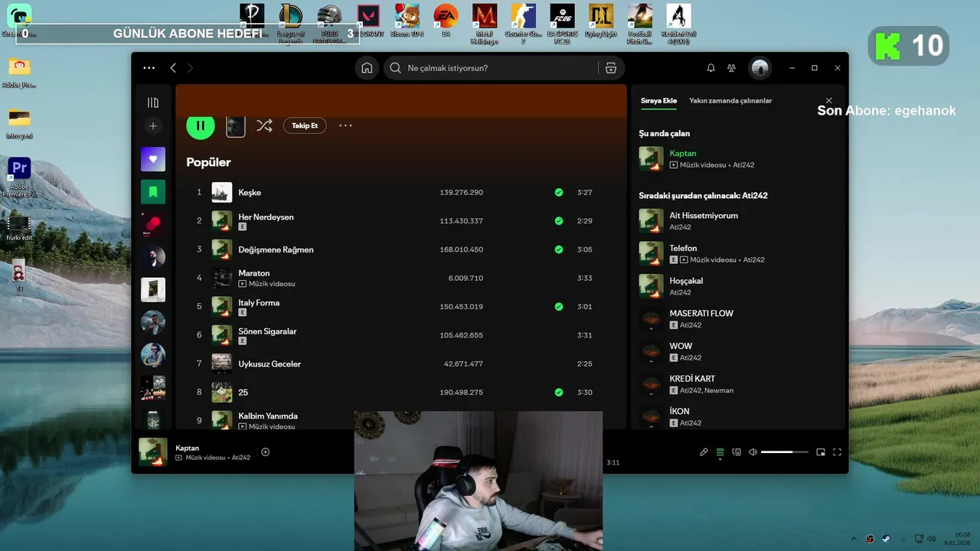The height and width of the screenshot is (551, 980).
Task: Open the profile avatar menu
Action: pyautogui.click(x=759, y=68)
